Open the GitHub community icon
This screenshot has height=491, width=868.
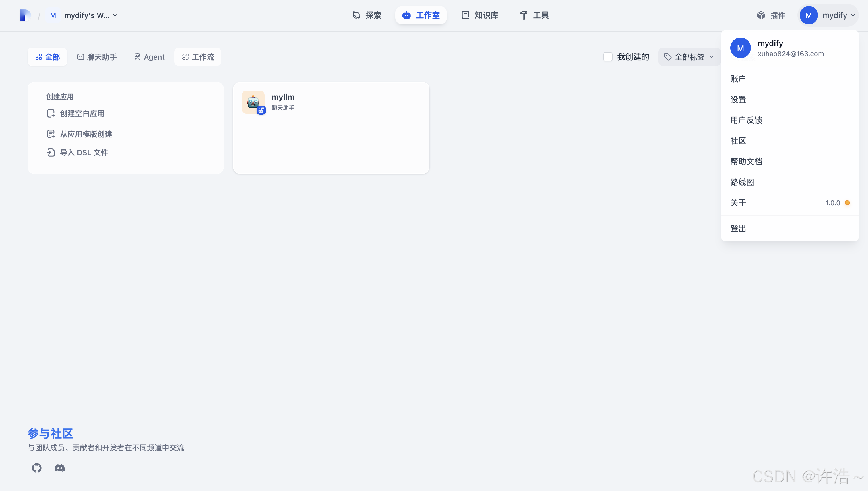(37, 468)
